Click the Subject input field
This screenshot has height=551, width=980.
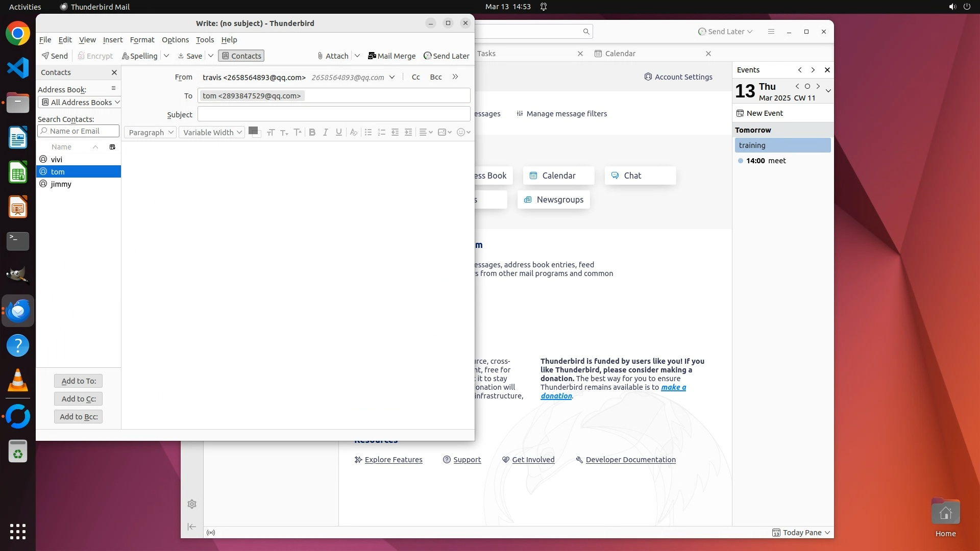click(334, 114)
